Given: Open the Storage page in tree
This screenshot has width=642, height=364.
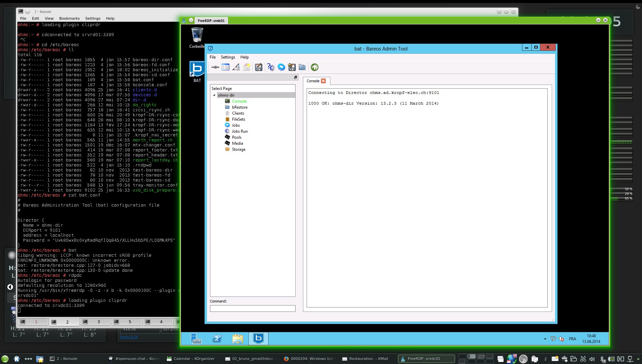Looking at the screenshot, I should (x=238, y=149).
